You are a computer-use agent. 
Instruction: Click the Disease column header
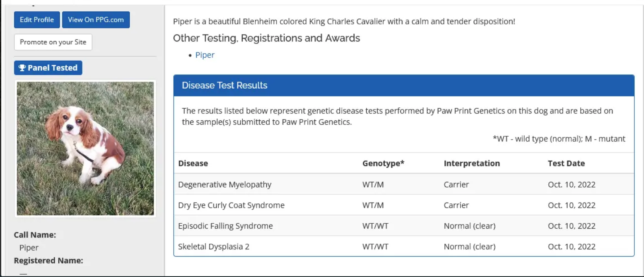(x=193, y=164)
